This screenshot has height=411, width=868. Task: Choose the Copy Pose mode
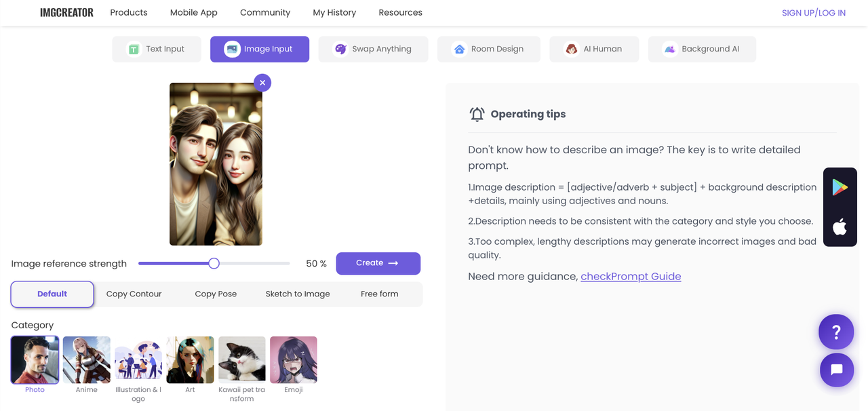tap(216, 294)
